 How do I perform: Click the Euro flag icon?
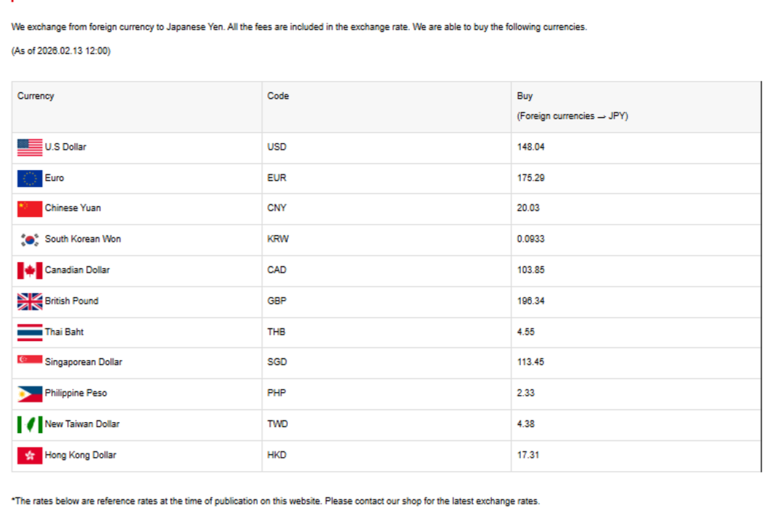30,178
